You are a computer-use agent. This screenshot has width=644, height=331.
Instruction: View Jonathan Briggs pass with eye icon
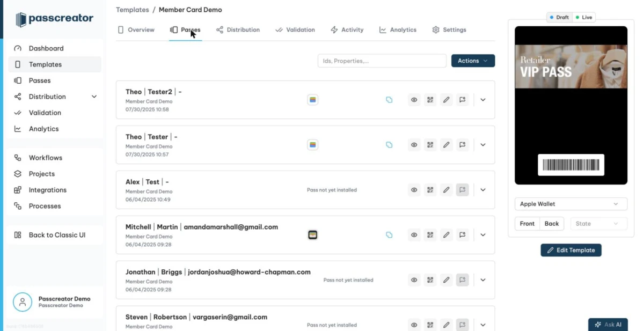pos(414,280)
